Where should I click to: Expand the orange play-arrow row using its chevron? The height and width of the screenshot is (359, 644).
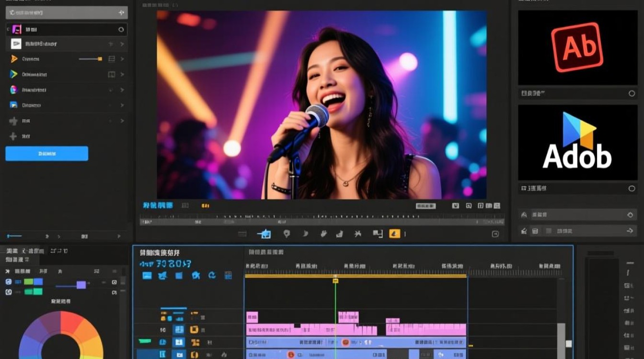click(x=122, y=59)
